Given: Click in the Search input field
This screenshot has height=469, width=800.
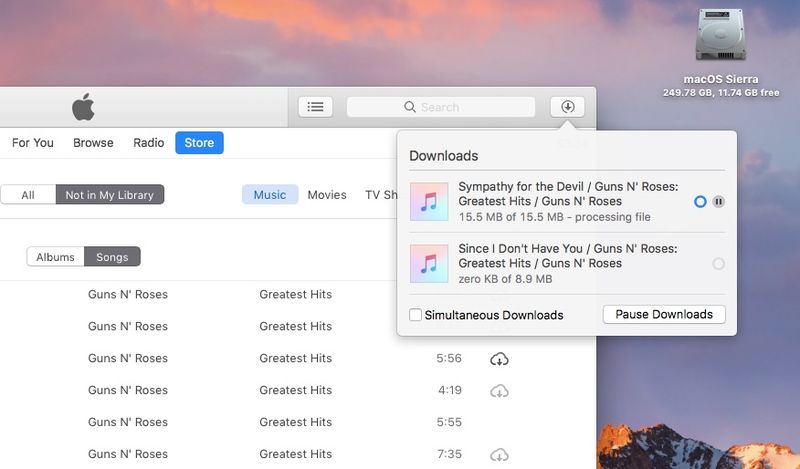Looking at the screenshot, I should [441, 107].
